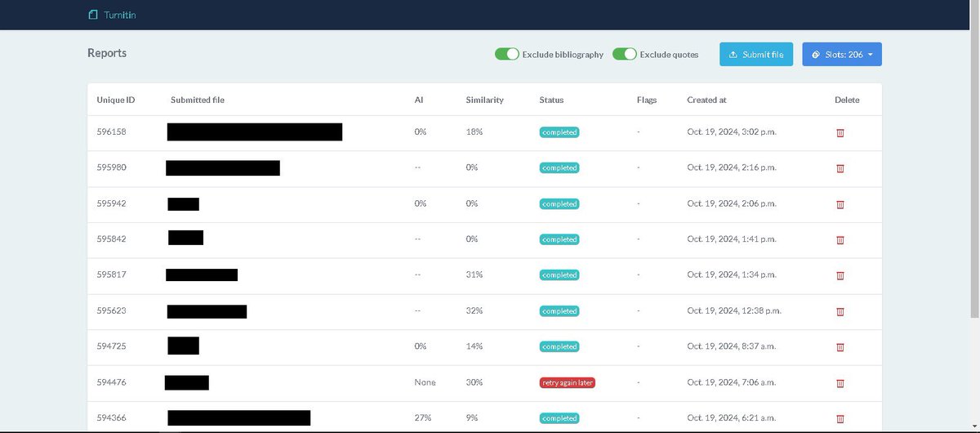Open submitted file of report 595942

184,203
